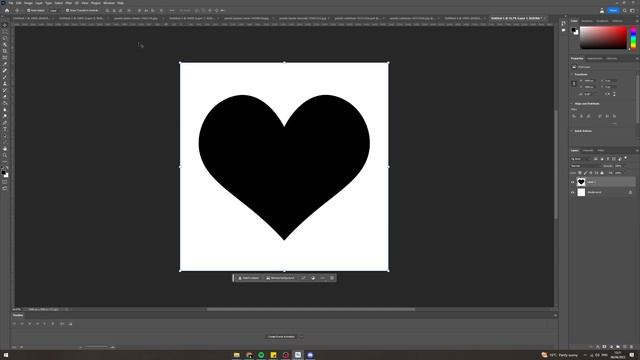Viewport: 640px width, 360px height.
Task: Switch to the Adjustments tab
Action: pos(594,58)
